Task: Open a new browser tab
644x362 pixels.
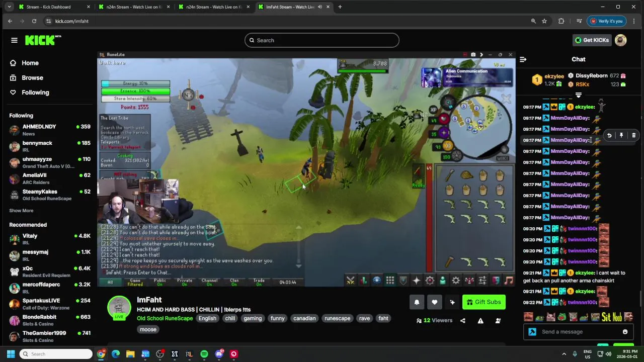Action: click(x=340, y=7)
